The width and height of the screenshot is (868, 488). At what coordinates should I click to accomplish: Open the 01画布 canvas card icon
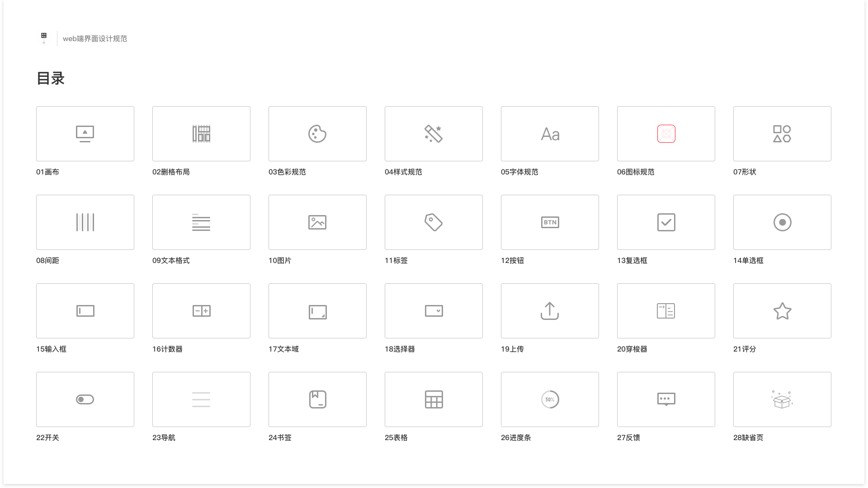85,134
